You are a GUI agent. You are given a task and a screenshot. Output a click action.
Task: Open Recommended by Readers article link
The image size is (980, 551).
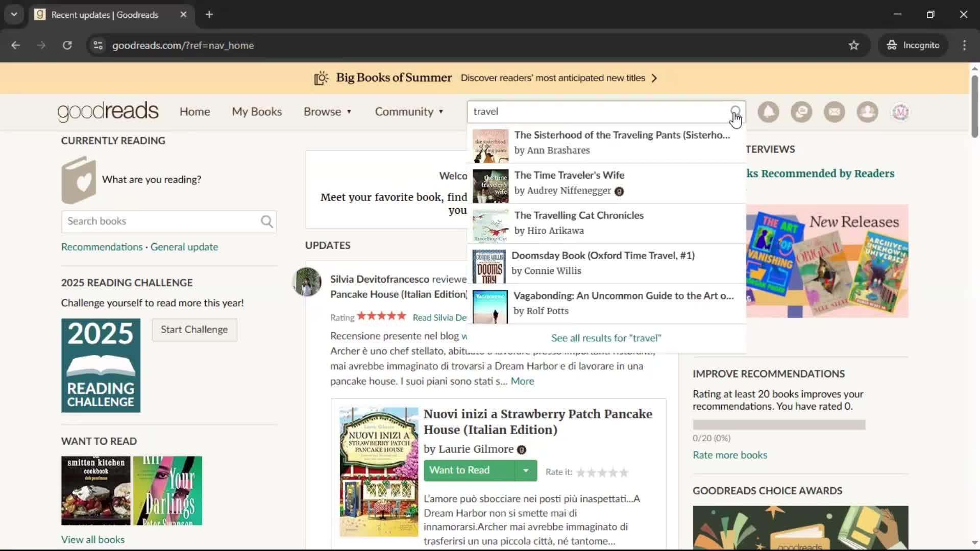pos(820,173)
